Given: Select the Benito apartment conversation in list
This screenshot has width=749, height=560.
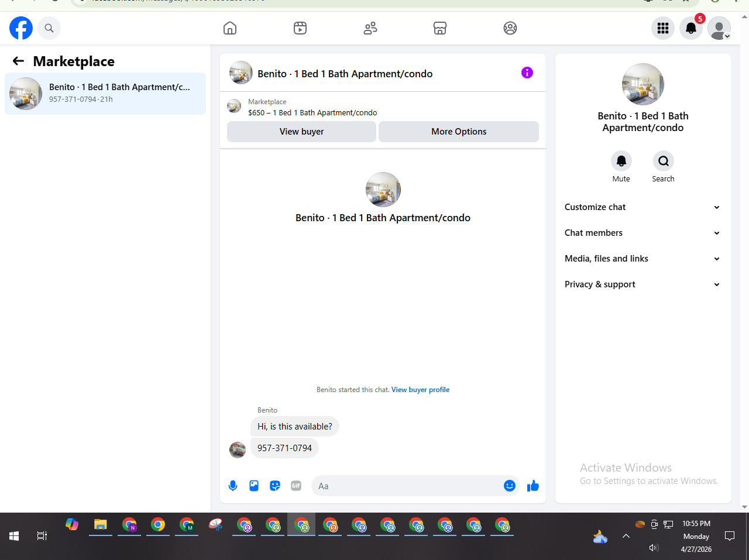Looking at the screenshot, I should click(105, 94).
